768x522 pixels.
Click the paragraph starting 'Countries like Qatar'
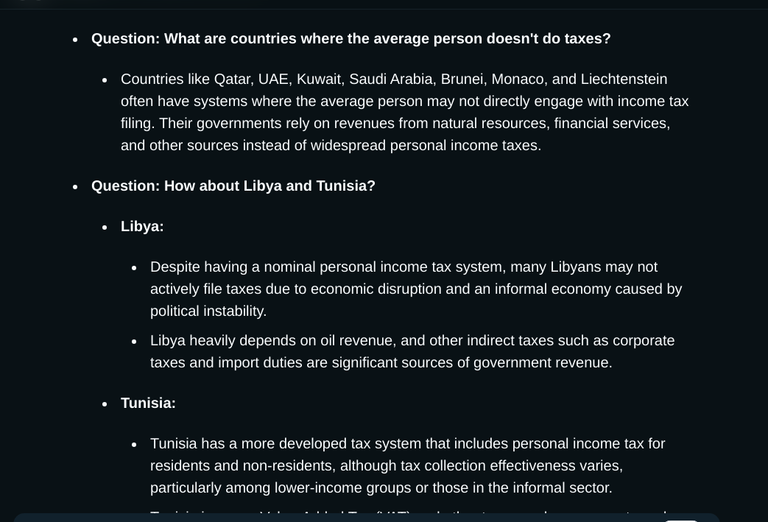(405, 112)
